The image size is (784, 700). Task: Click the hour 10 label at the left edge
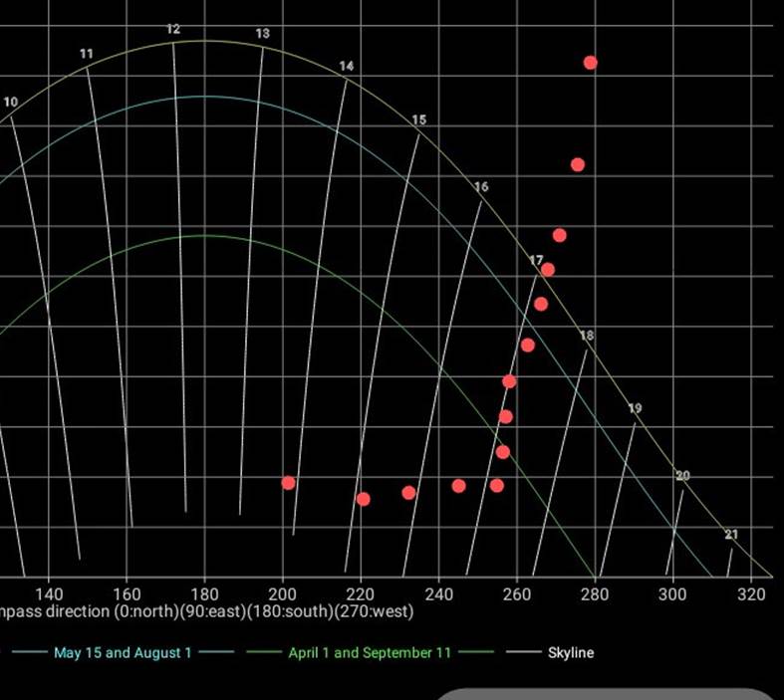point(10,102)
